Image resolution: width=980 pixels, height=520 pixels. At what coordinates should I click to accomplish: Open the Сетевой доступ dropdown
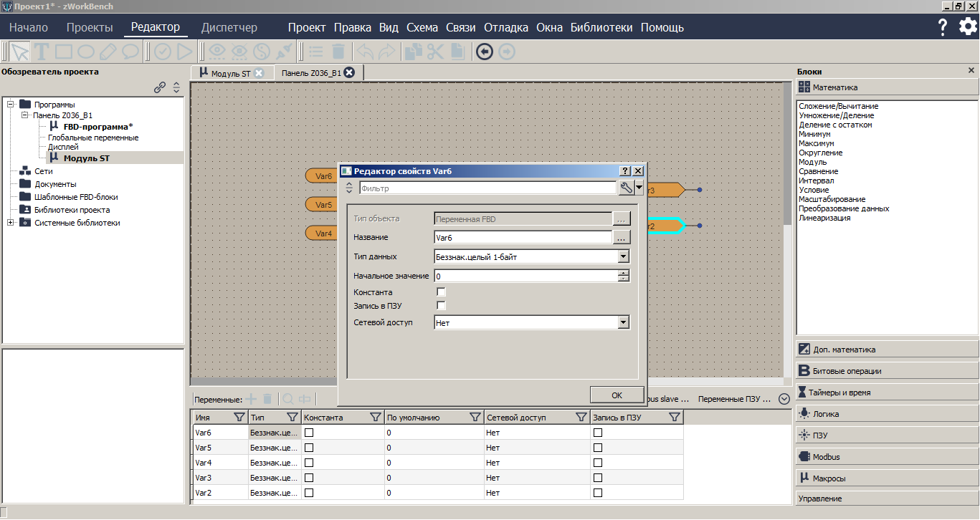click(x=624, y=322)
